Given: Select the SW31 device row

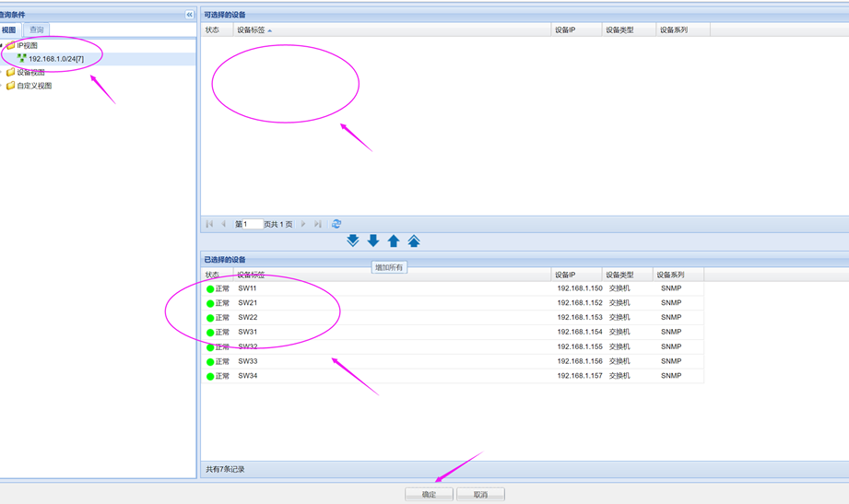Looking at the screenshot, I should (453, 333).
